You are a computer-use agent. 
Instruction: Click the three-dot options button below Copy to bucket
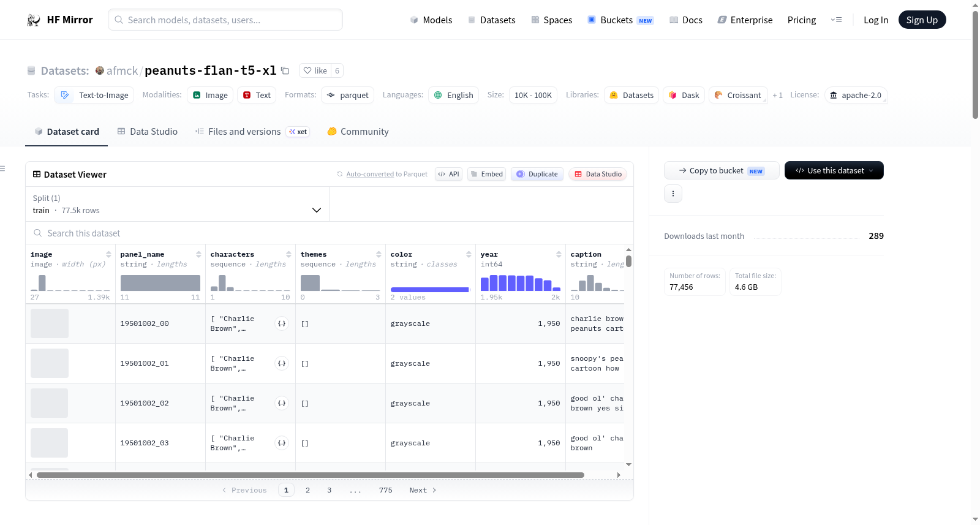(x=673, y=194)
